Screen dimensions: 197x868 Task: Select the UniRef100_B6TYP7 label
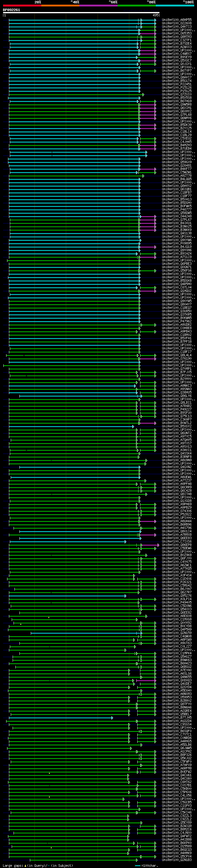pos(177,71)
